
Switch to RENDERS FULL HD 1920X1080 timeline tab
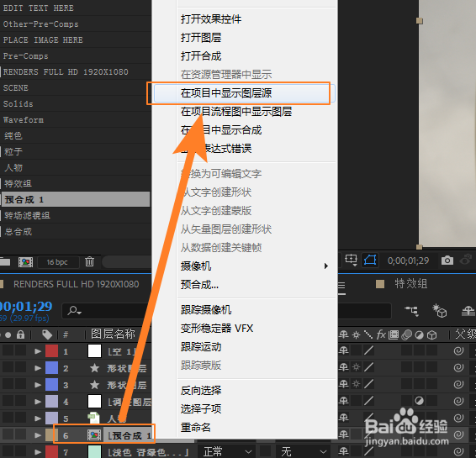(77, 284)
